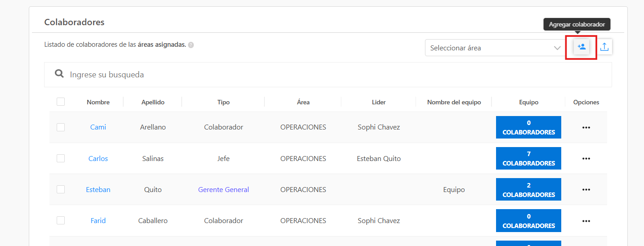Click Farid's 0 Colaboradores team button
Image resolution: width=644 pixels, height=246 pixels.
pos(528,220)
